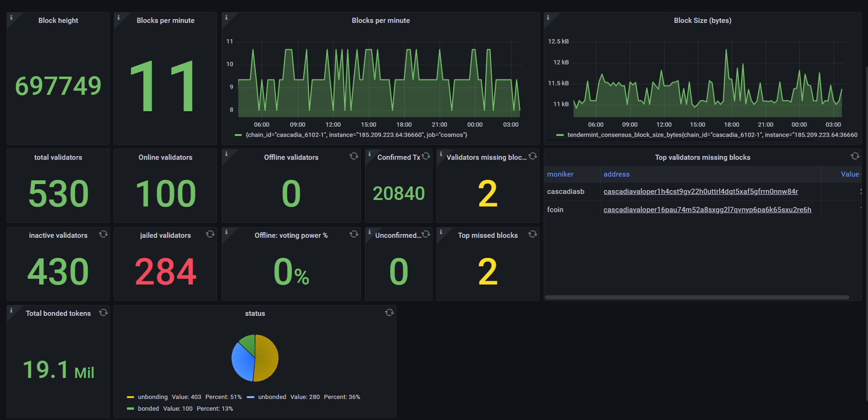Click refresh icon on Top missed blocks panel

point(532,234)
